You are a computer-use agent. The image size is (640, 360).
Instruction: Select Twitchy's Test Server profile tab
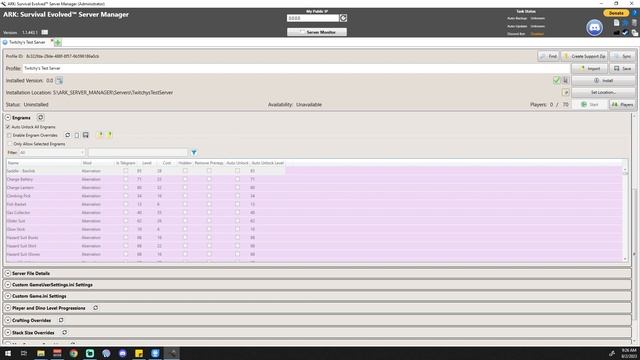[x=27, y=42]
